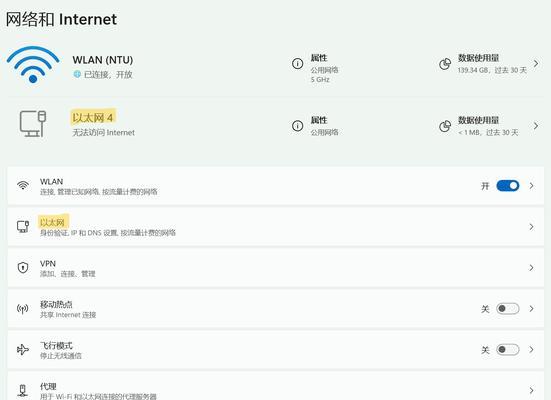
Task: Click the 网络和 Internet page heading
Action: tap(61, 19)
